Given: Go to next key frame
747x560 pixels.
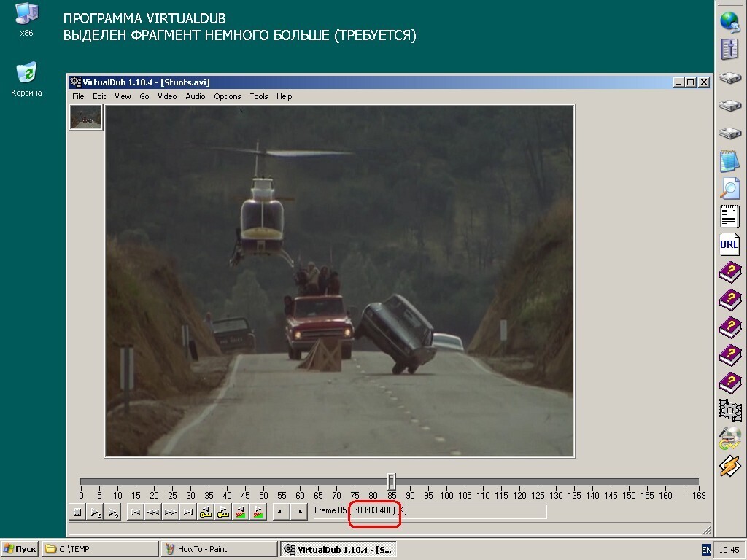Looking at the screenshot, I should pyautogui.click(x=223, y=513).
